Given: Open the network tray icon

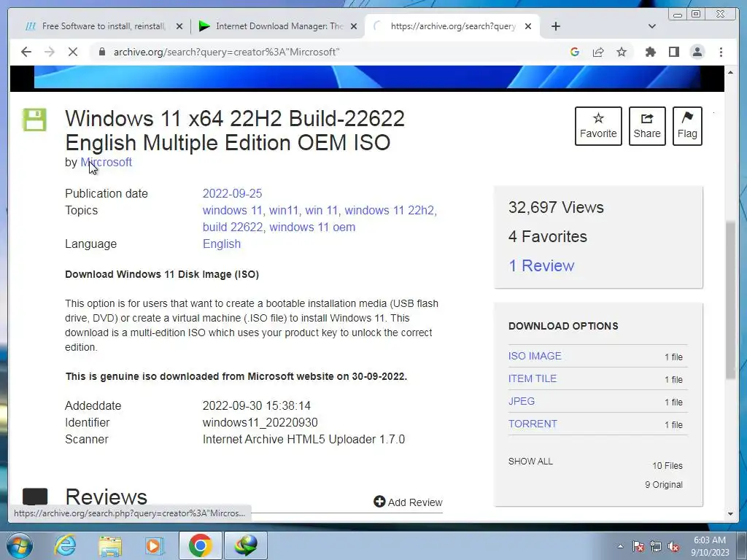Looking at the screenshot, I should tap(656, 546).
